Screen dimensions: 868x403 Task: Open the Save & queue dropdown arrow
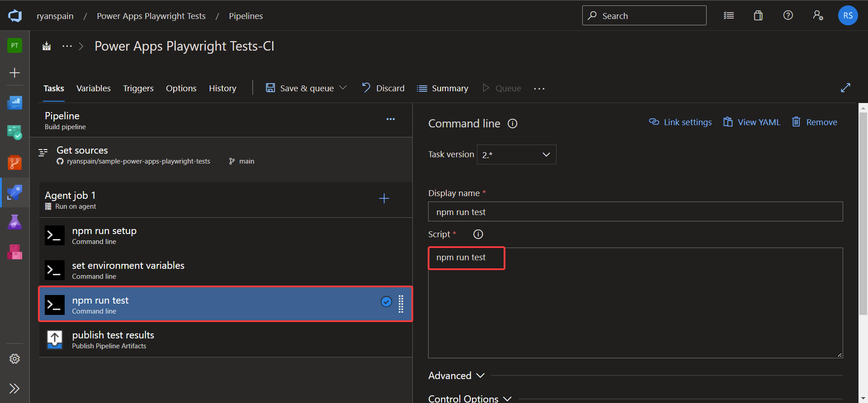[343, 88]
